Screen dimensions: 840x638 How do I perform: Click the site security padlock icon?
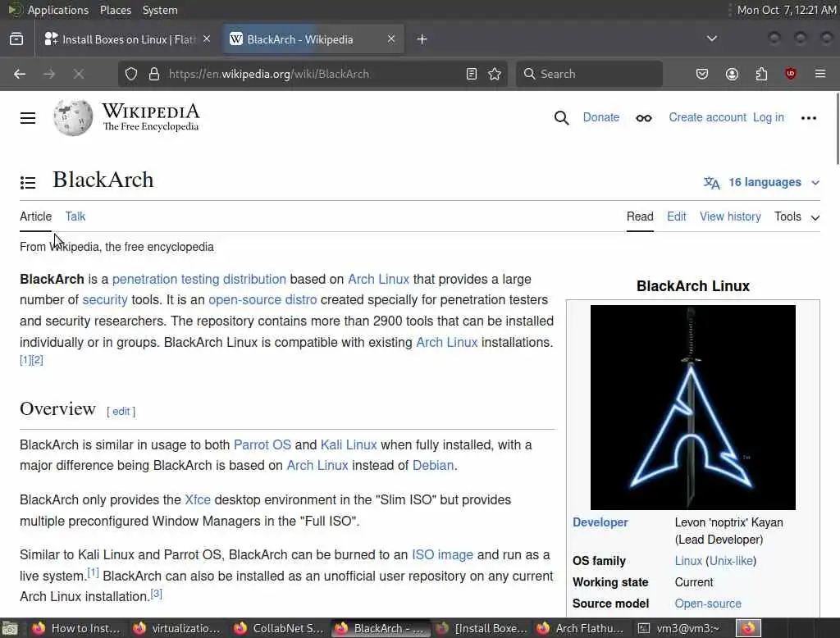click(x=153, y=74)
